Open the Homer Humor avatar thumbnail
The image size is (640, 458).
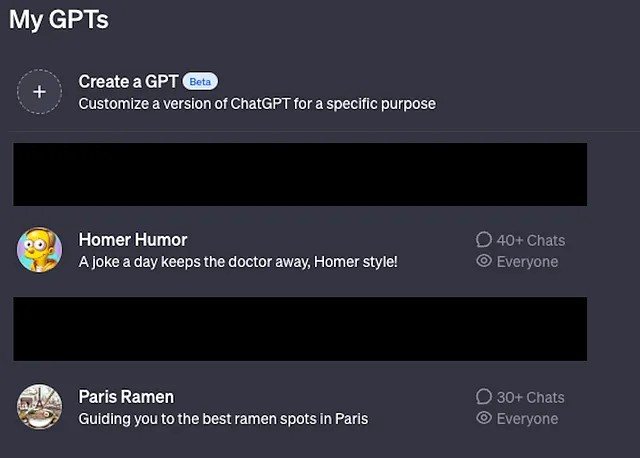coord(39,250)
